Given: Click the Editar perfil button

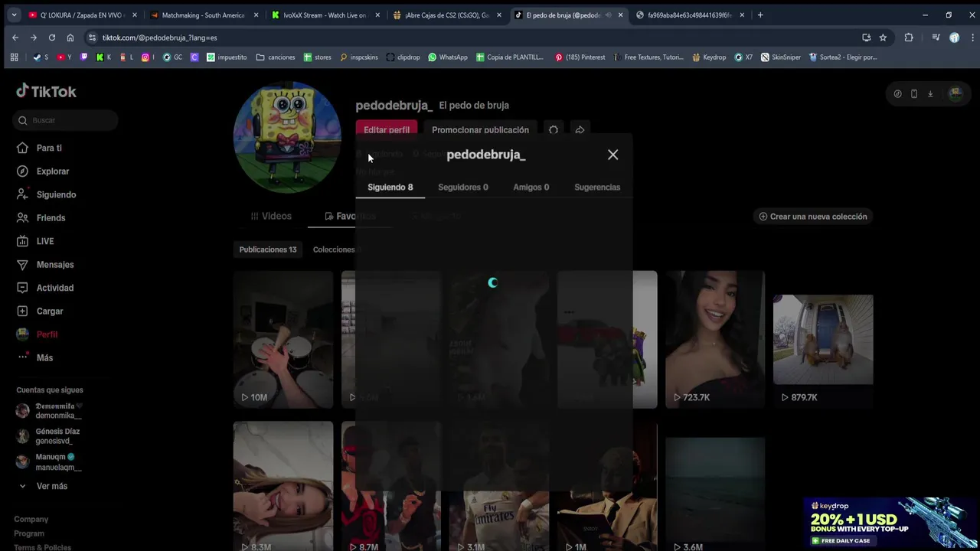Looking at the screenshot, I should (387, 129).
